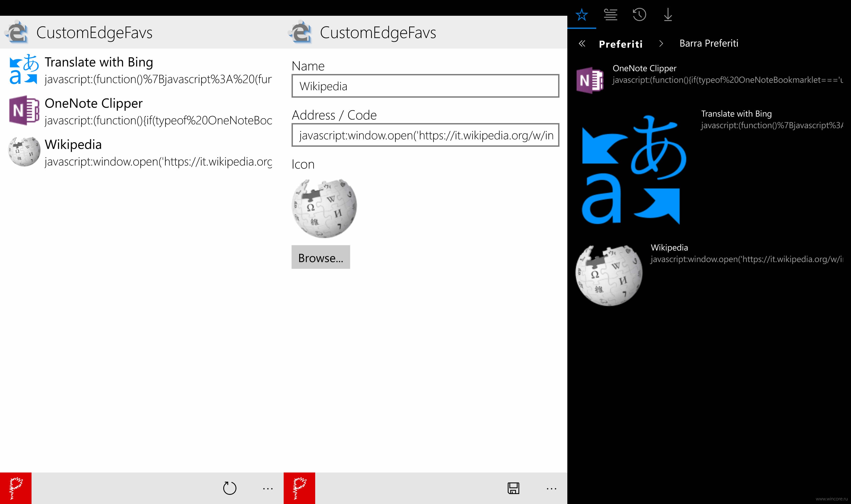Open the more options dots in editor app bar

click(551, 489)
